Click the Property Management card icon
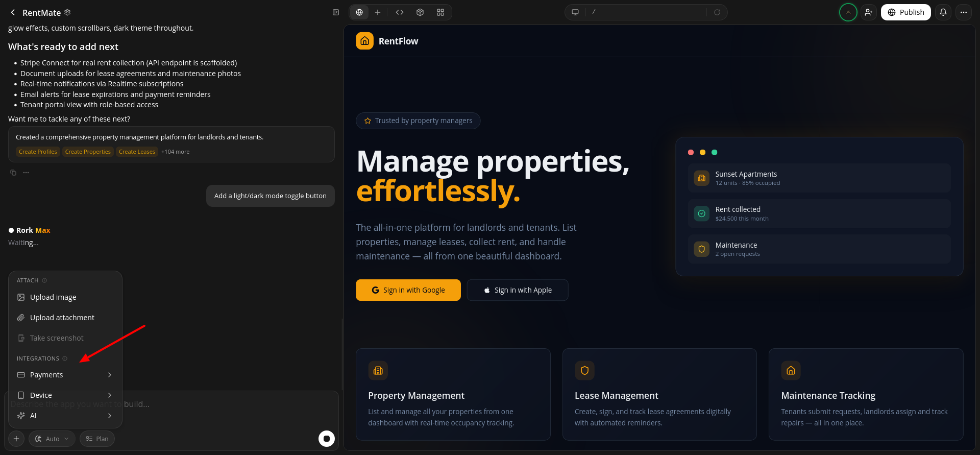 378,371
